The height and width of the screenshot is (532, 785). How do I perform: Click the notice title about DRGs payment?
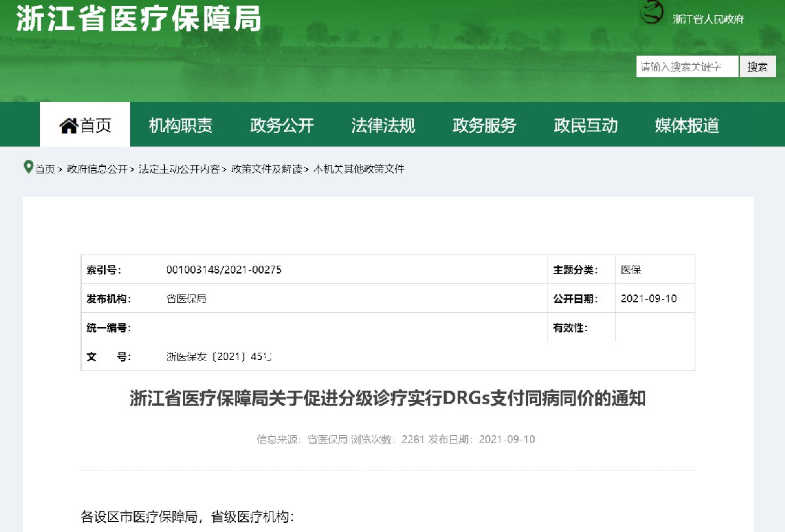coord(387,399)
